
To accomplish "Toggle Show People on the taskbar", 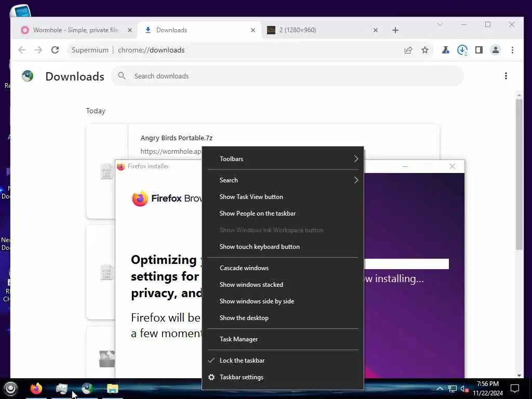I will pos(283,214).
